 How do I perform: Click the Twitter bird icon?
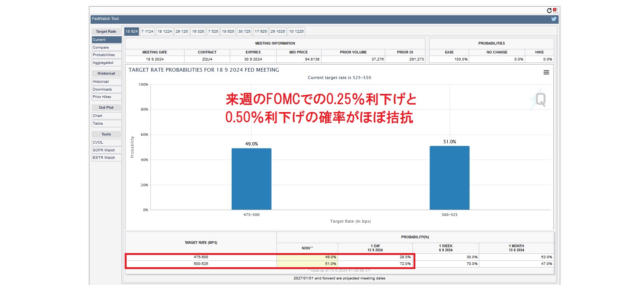554,19
